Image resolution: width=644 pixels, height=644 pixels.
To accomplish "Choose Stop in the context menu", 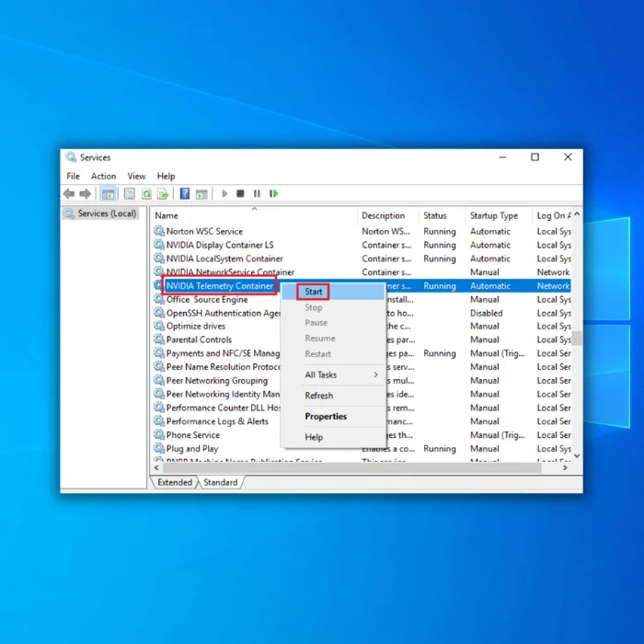I will coord(333,307).
